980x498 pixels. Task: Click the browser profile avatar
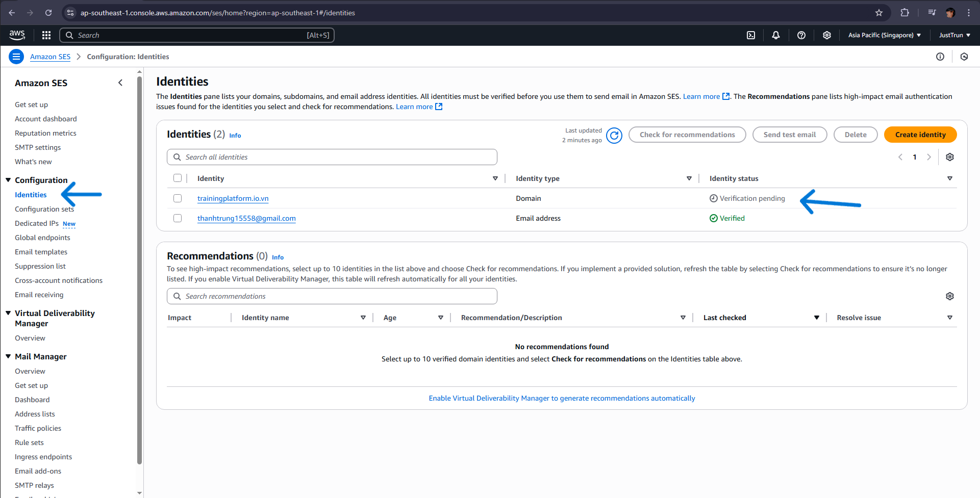point(950,13)
